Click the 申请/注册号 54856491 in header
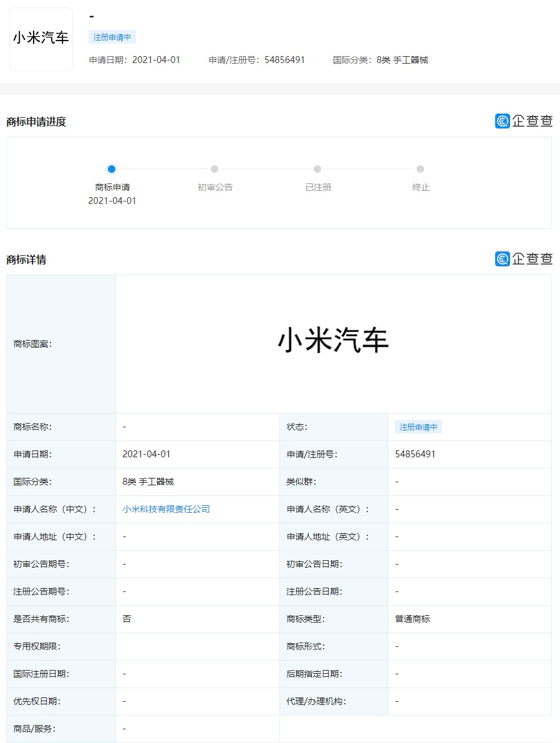This screenshot has height=743, width=560. [x=257, y=60]
